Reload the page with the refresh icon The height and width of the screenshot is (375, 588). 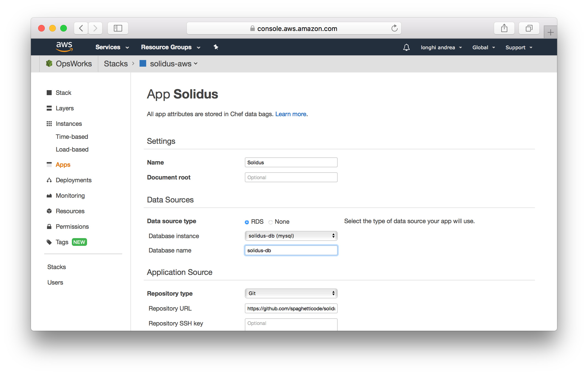(394, 28)
